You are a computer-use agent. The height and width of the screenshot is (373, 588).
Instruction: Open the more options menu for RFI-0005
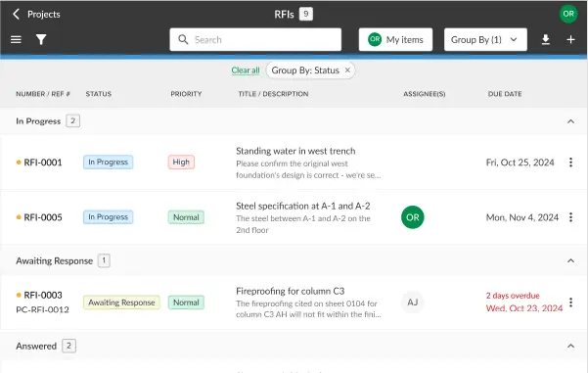coord(570,217)
